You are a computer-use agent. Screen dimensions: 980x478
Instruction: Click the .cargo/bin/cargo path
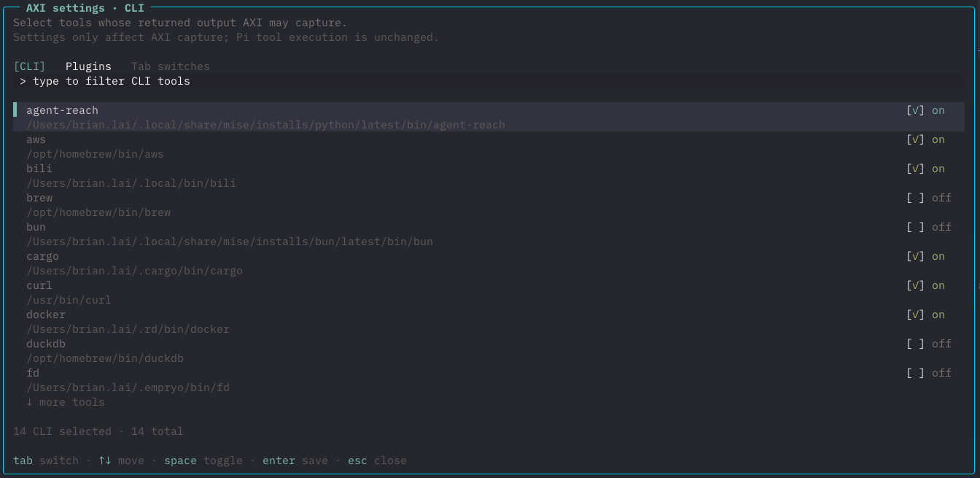click(x=134, y=271)
